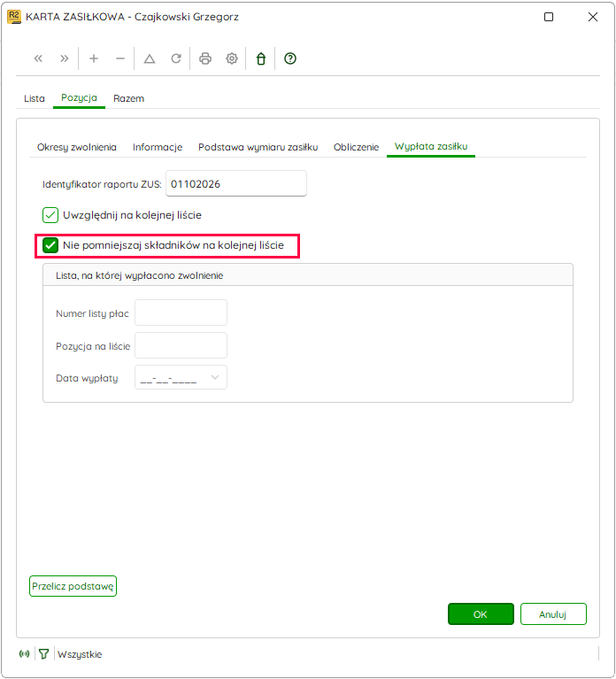Confirm with the green OK button
Viewport: 616px width, 679px height.
pos(481,614)
